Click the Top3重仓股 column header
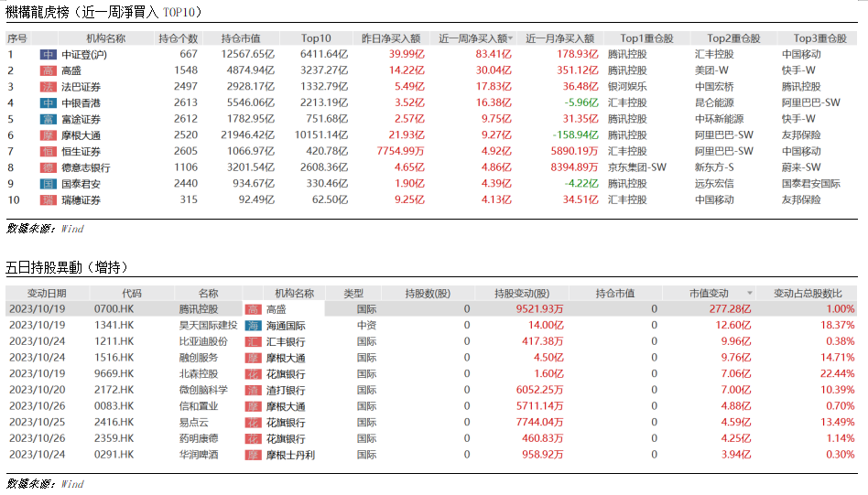The width and height of the screenshot is (868, 495). point(819,38)
